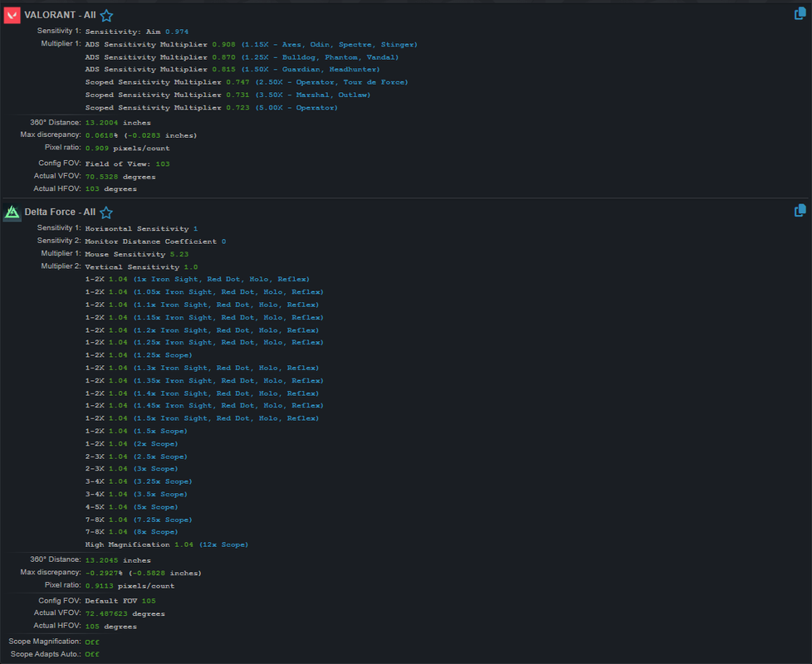Screen dimensions: 812x664
Task: Click the Delta Force max discrepancy '-0.2927%' value
Action: click(x=104, y=574)
